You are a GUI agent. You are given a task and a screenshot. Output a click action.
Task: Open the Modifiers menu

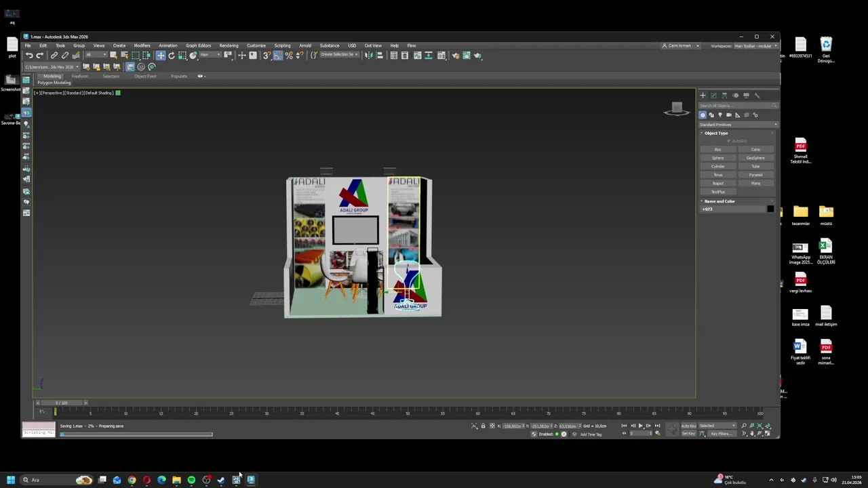[142, 45]
